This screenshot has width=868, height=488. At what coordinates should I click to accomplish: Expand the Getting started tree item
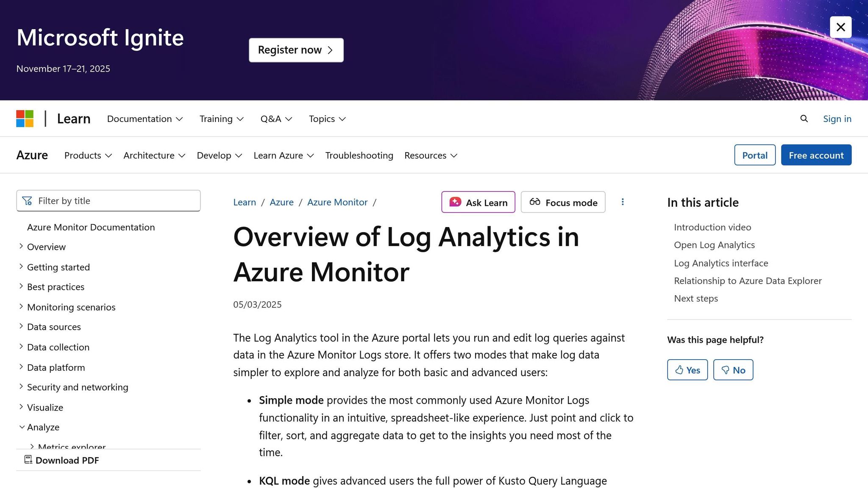pos(21,266)
